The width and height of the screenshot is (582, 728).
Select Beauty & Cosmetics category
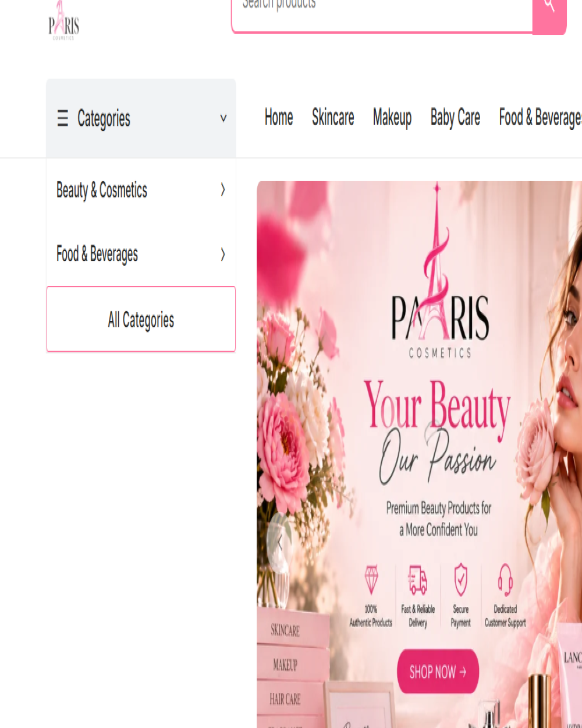[x=102, y=190]
